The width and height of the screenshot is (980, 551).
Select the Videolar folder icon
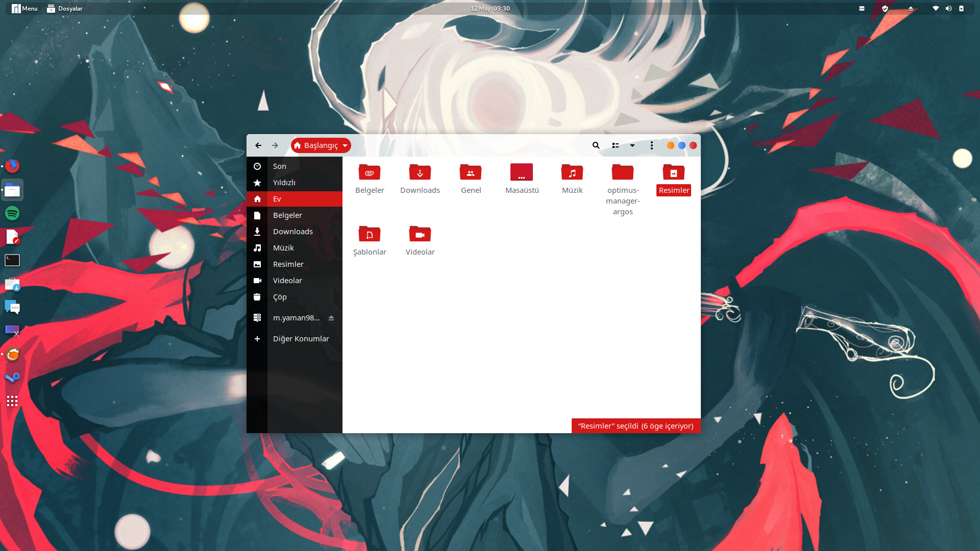(x=420, y=234)
